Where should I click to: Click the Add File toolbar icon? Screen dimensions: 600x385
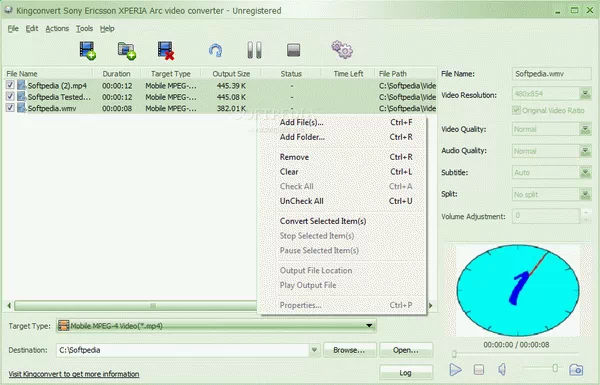[88, 51]
